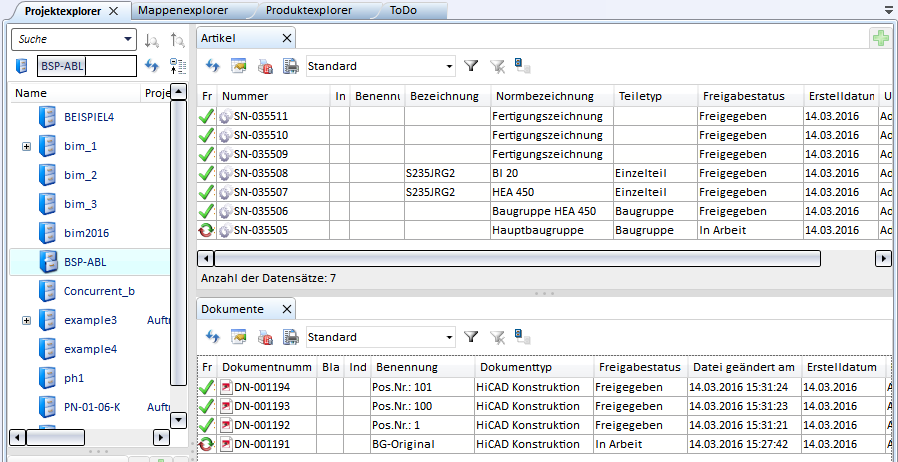Click the green plus add icon

point(880,38)
